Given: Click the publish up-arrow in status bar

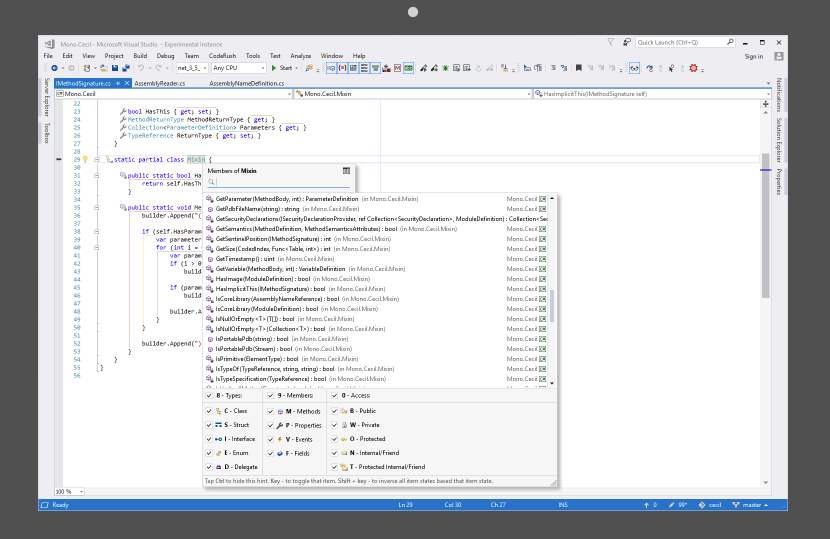Looking at the screenshot, I should click(x=646, y=505).
